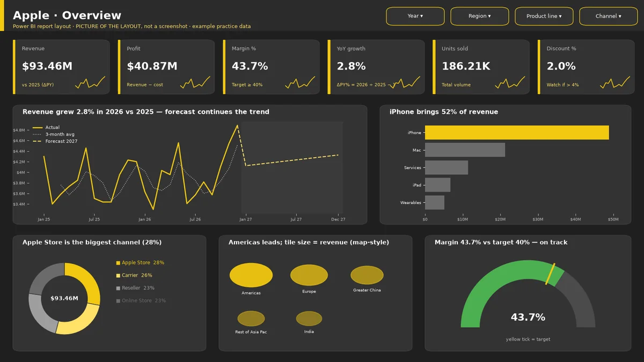Select the $93.46M revenue value
This screenshot has height=362, width=644.
coord(47,67)
